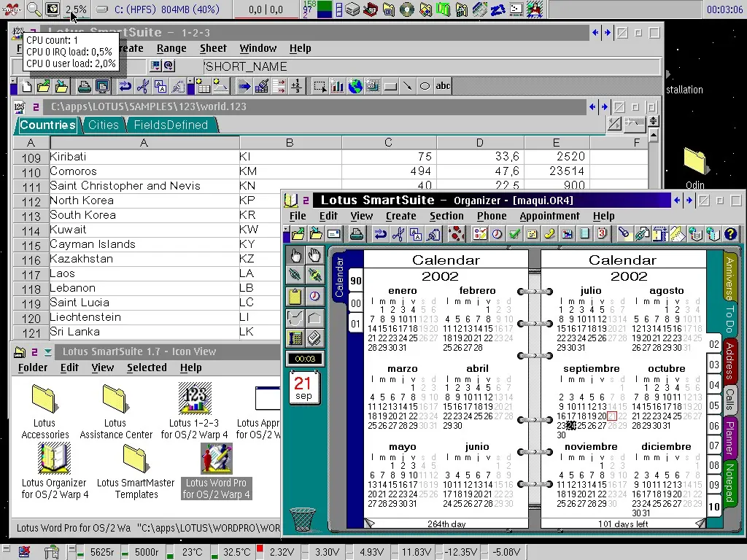
Task: Click the green checkmark To Do icon
Action: [x=514, y=234]
